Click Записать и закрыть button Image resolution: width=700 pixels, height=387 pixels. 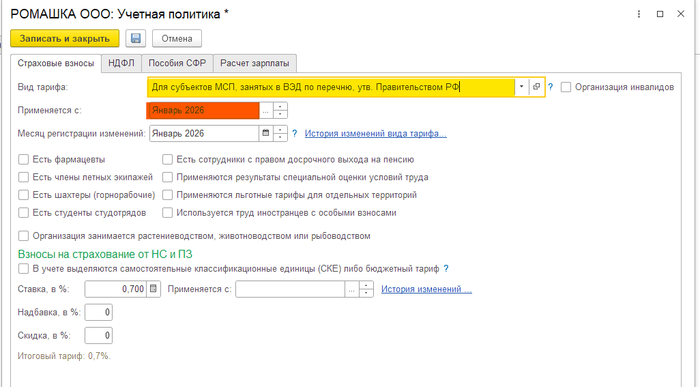(x=65, y=38)
